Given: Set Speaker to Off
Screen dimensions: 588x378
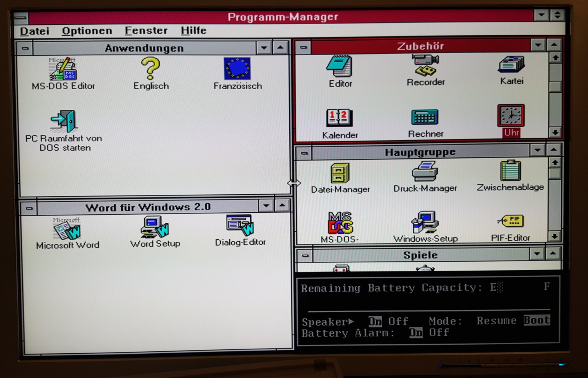Looking at the screenshot, I should (x=398, y=322).
